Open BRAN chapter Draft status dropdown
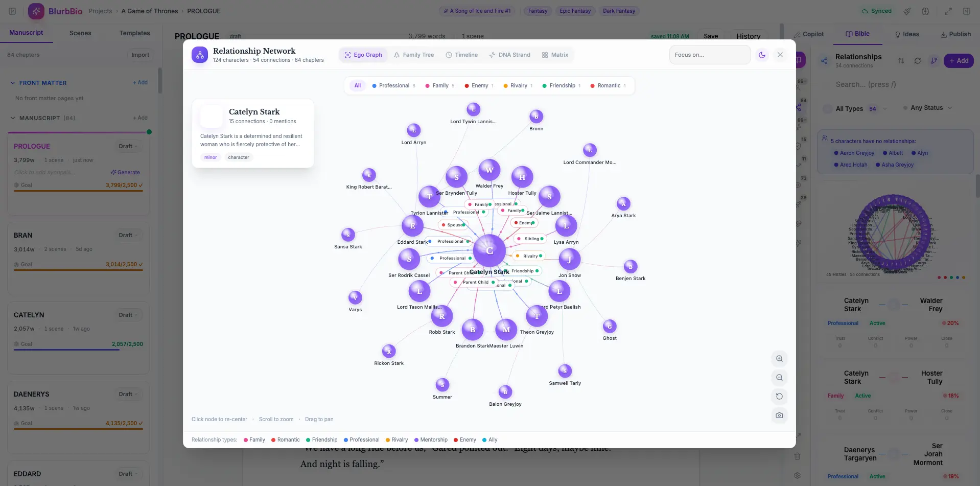The height and width of the screenshot is (486, 980). (x=128, y=235)
